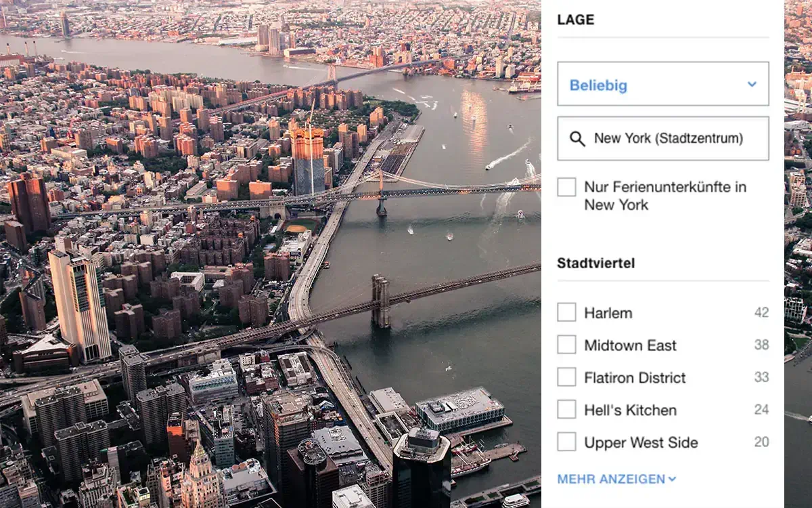Click the Harlem label text
Viewport: 812px width, 508px height.
point(608,313)
